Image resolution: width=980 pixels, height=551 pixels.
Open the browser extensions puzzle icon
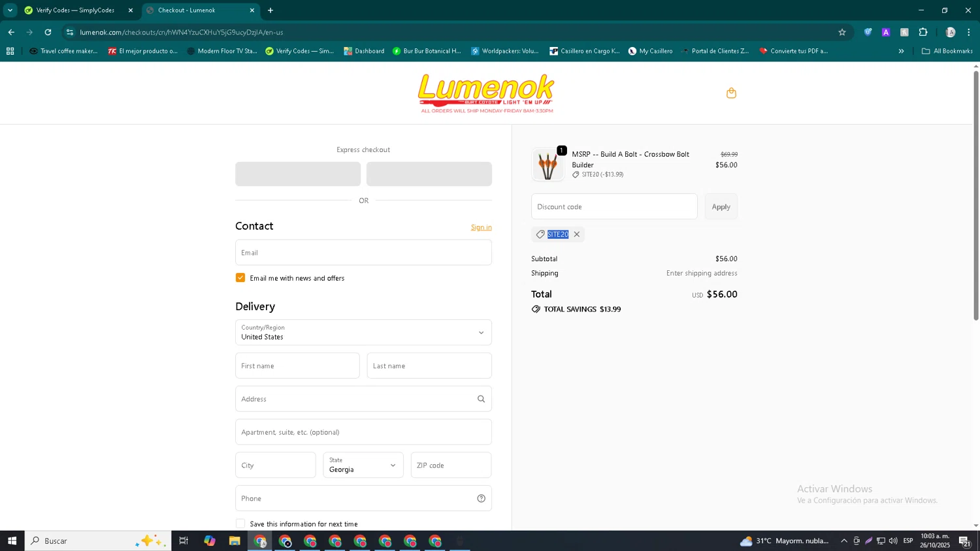tap(923, 32)
